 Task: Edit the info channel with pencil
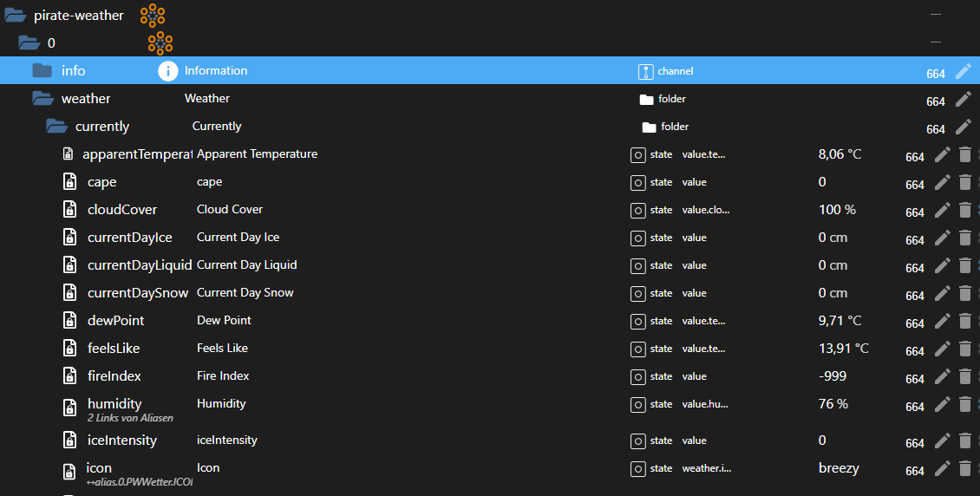coord(963,71)
